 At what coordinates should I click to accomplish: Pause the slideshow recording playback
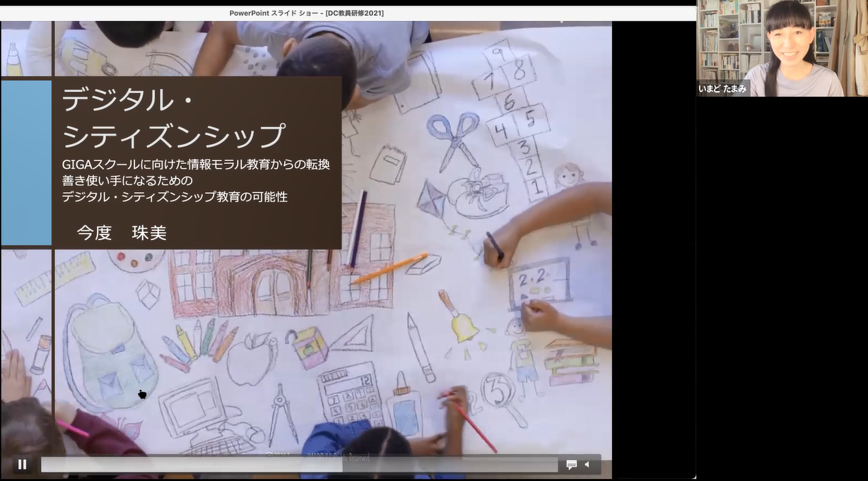coord(22,464)
